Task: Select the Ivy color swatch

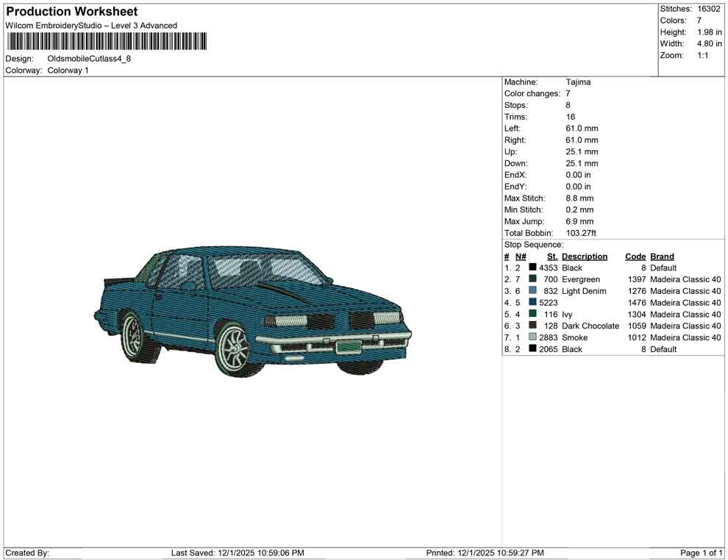Action: click(x=532, y=315)
